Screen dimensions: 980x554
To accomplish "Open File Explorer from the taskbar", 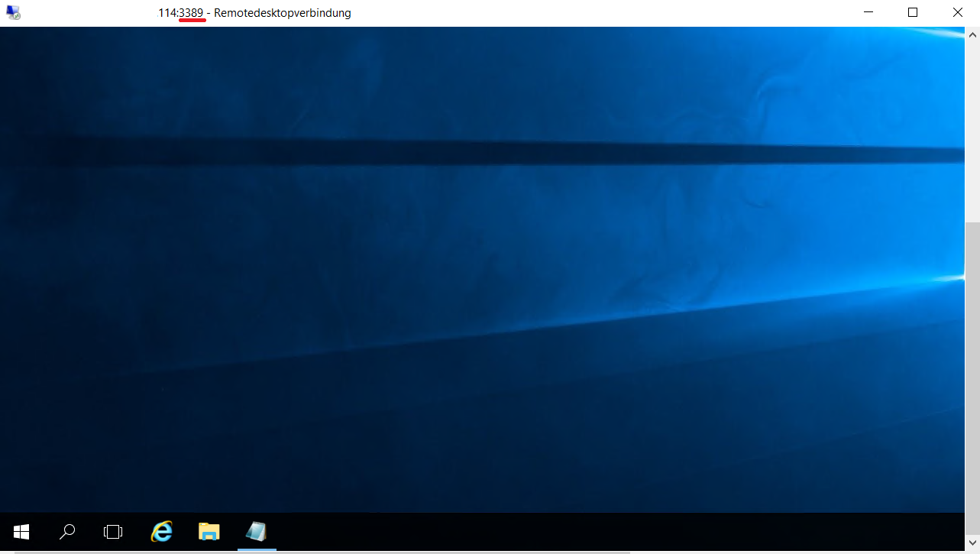I will tap(209, 531).
